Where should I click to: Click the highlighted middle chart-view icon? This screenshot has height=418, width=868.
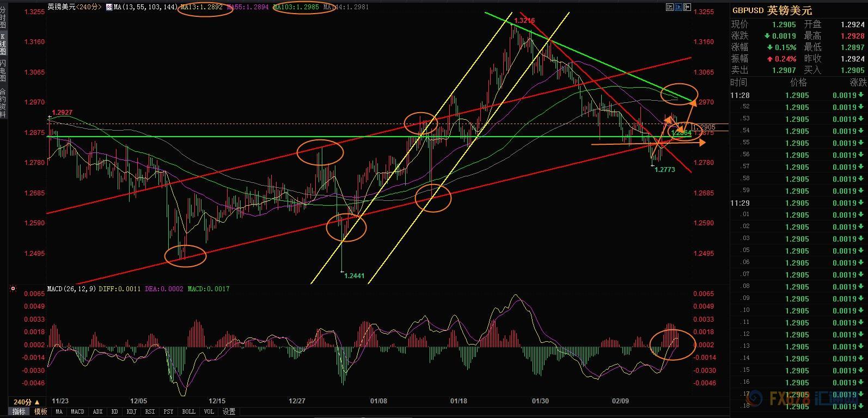(678, 8)
